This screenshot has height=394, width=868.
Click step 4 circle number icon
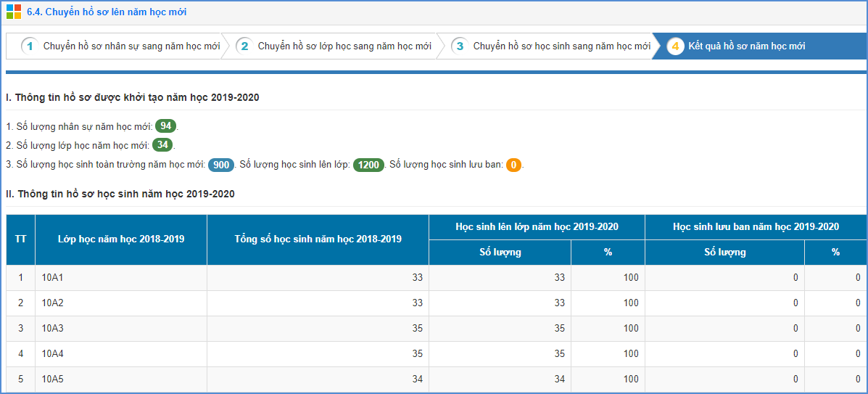click(675, 46)
